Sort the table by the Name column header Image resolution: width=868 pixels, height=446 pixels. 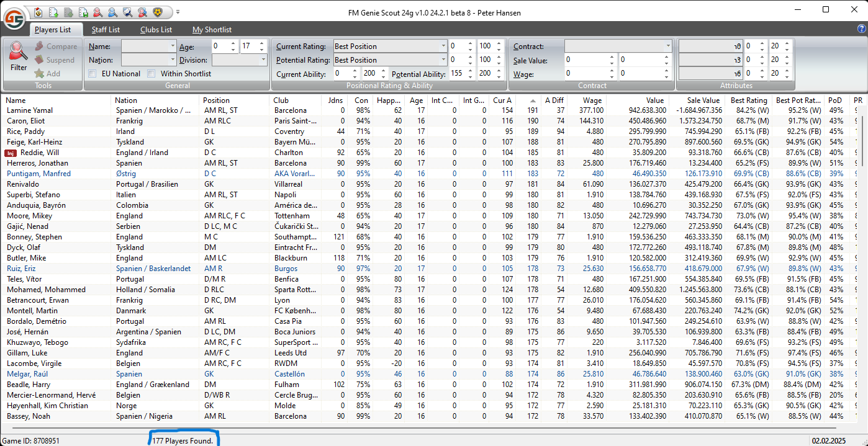tap(58, 100)
